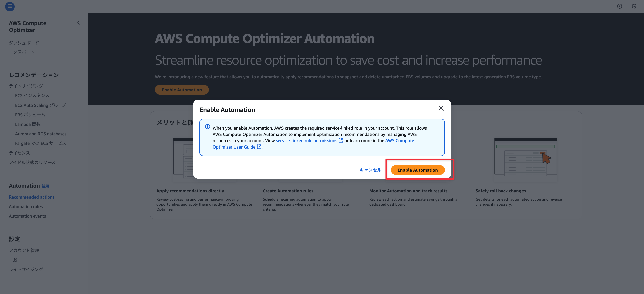Select EBS ボリューム sidebar item

tap(30, 115)
